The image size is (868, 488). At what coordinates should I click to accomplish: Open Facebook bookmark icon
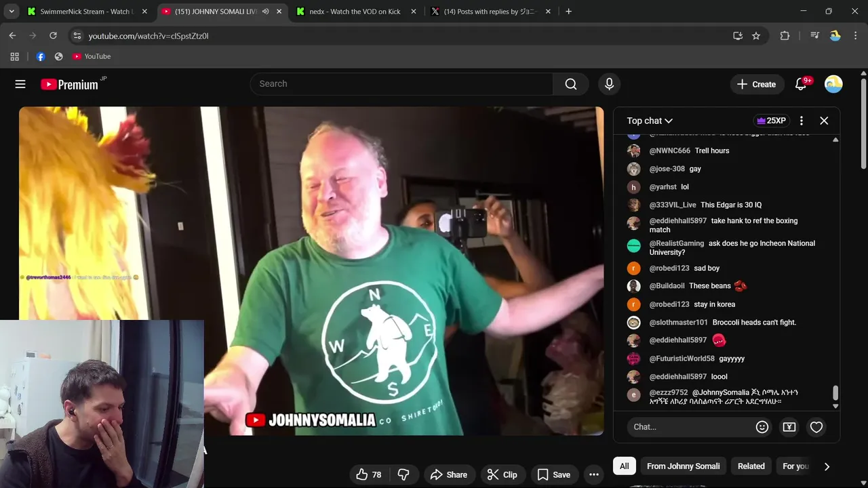tap(41, 56)
